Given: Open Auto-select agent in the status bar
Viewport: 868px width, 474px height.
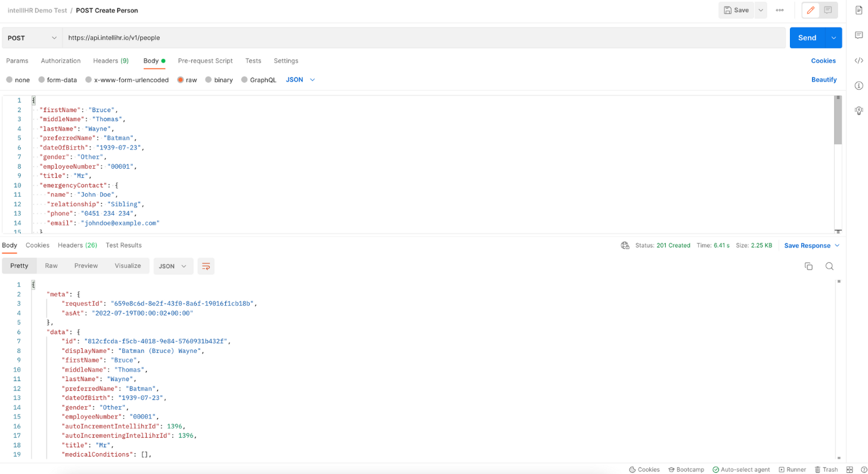Looking at the screenshot, I should point(741,470).
